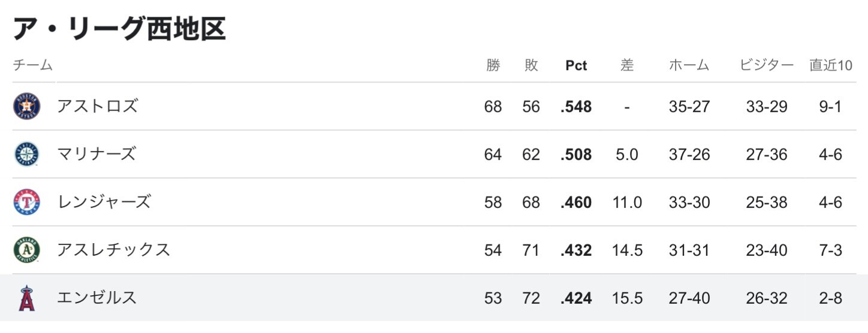Click the 直近10 column header
The image size is (868, 333).
(x=831, y=65)
